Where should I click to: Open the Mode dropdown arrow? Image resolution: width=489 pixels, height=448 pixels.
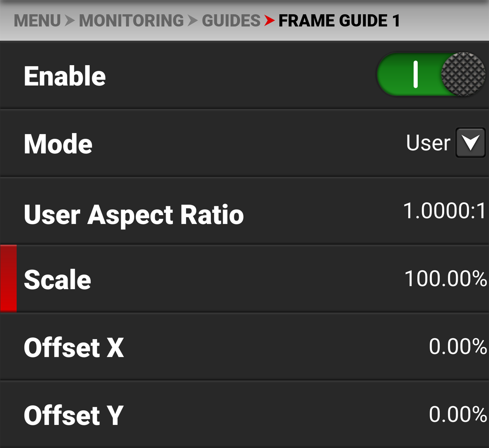pos(470,143)
